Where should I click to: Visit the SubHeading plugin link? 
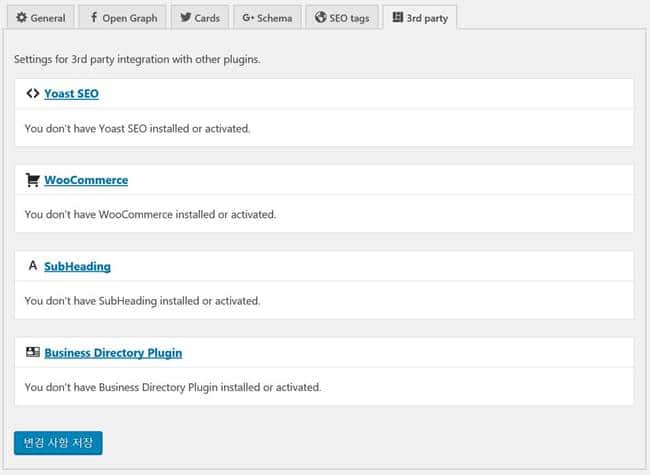pos(77,266)
